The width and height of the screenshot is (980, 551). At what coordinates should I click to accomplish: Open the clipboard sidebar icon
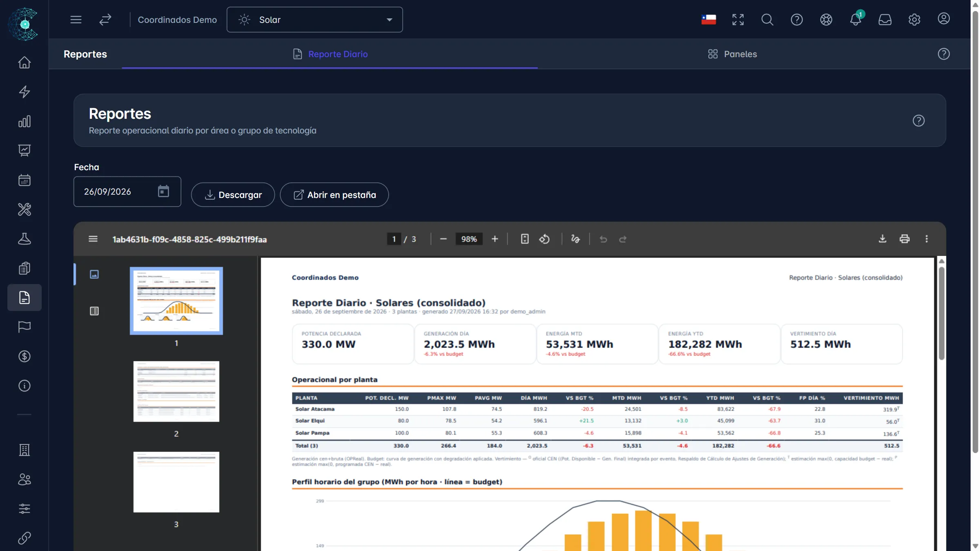[x=24, y=268]
